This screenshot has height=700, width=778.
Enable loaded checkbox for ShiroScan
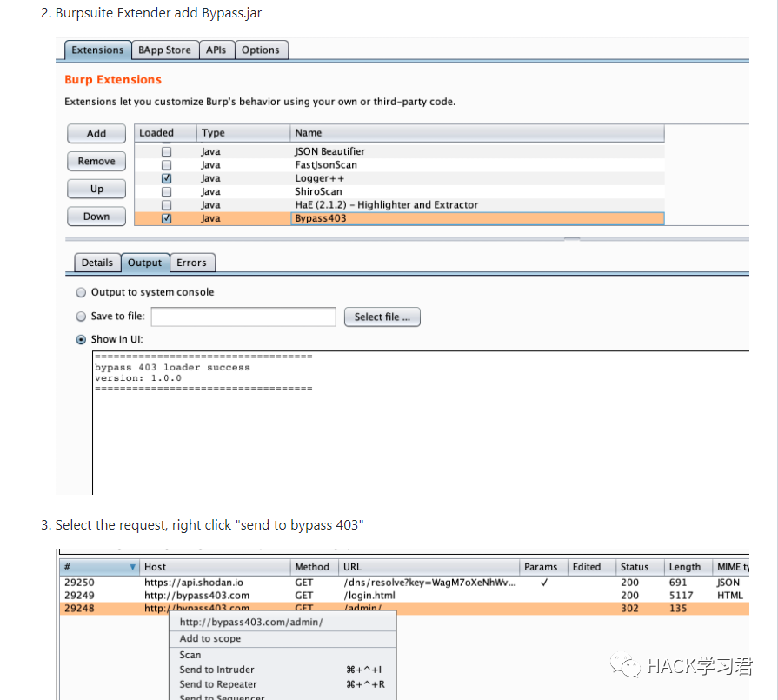point(167,191)
